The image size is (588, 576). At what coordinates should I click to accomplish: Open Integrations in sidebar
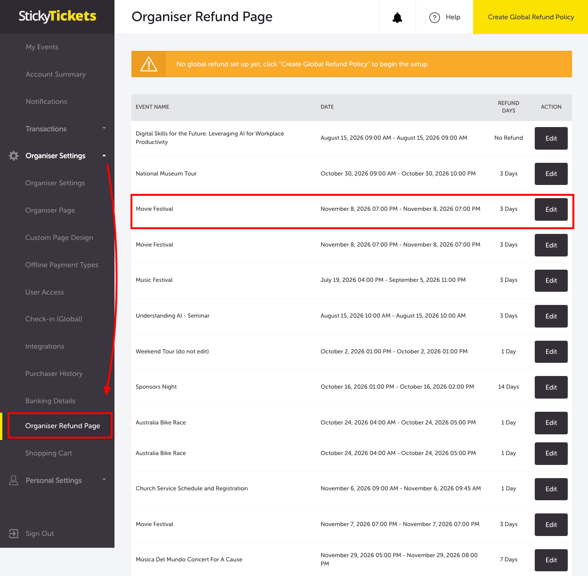click(44, 346)
